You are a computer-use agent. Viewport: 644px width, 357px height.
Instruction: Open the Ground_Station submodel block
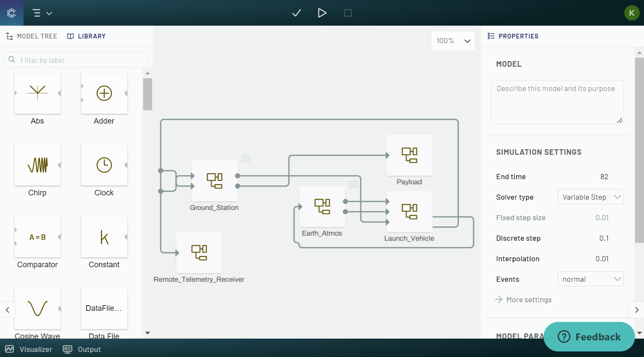point(214,181)
